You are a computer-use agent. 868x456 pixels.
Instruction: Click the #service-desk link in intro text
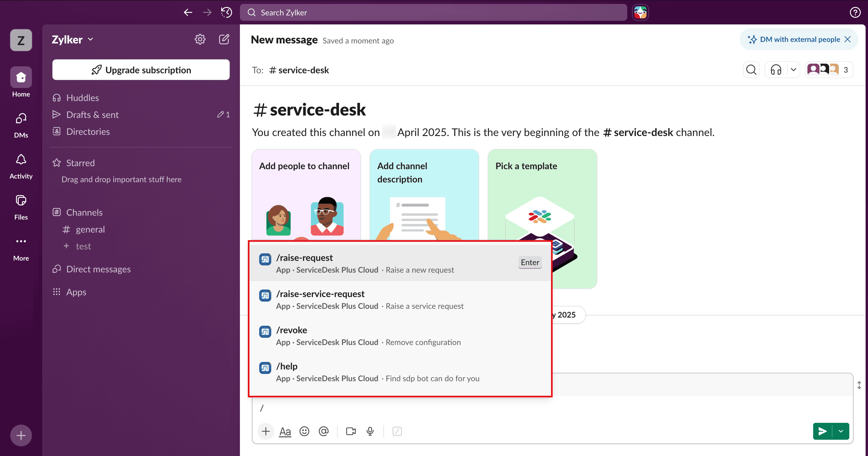638,132
